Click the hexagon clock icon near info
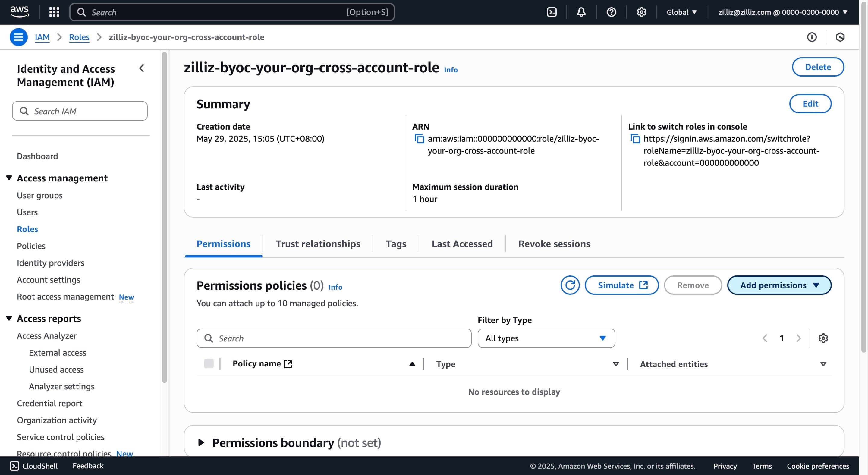 click(840, 37)
